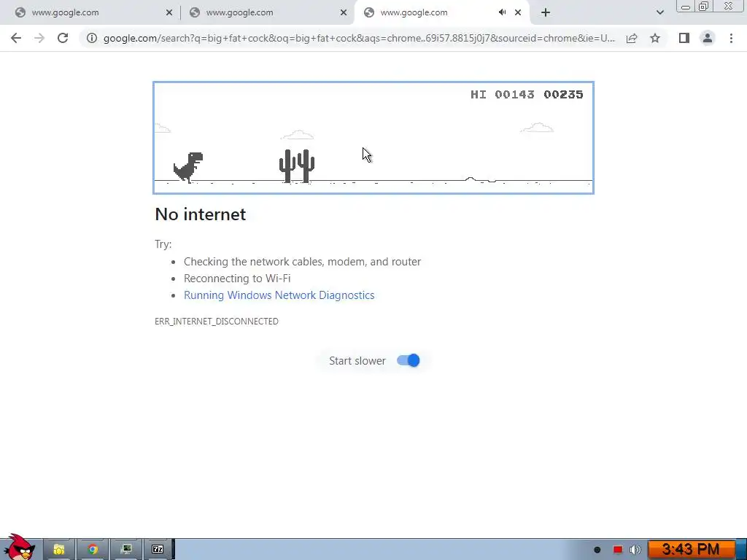This screenshot has width=747, height=560.
Task: Close the first www.google.com tab
Action: 169,13
